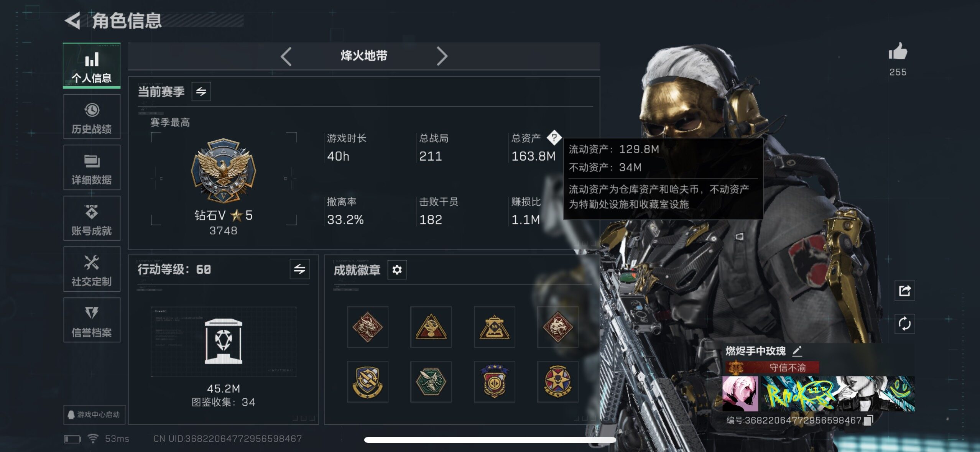Image resolution: width=980 pixels, height=452 pixels.
Task: Click the rotate character refresh icon
Action: [905, 324]
